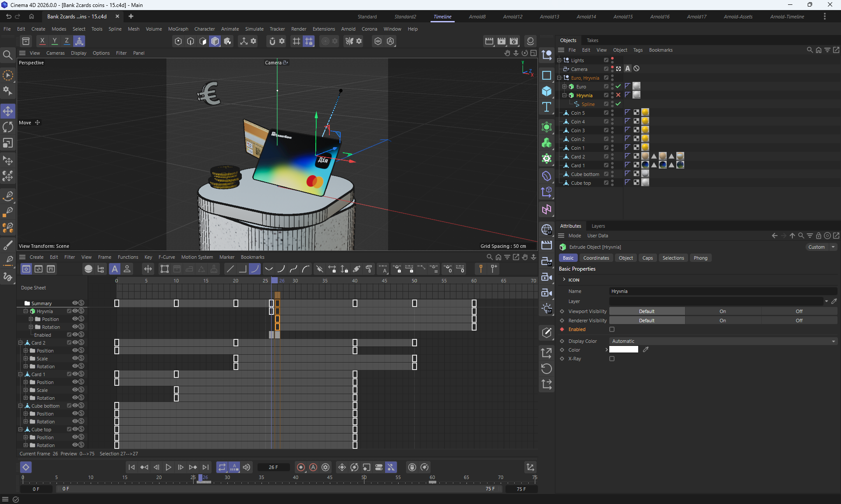Viewport: 841px width, 504px height.
Task: Set Renderer Visibility to On
Action: (x=723, y=321)
